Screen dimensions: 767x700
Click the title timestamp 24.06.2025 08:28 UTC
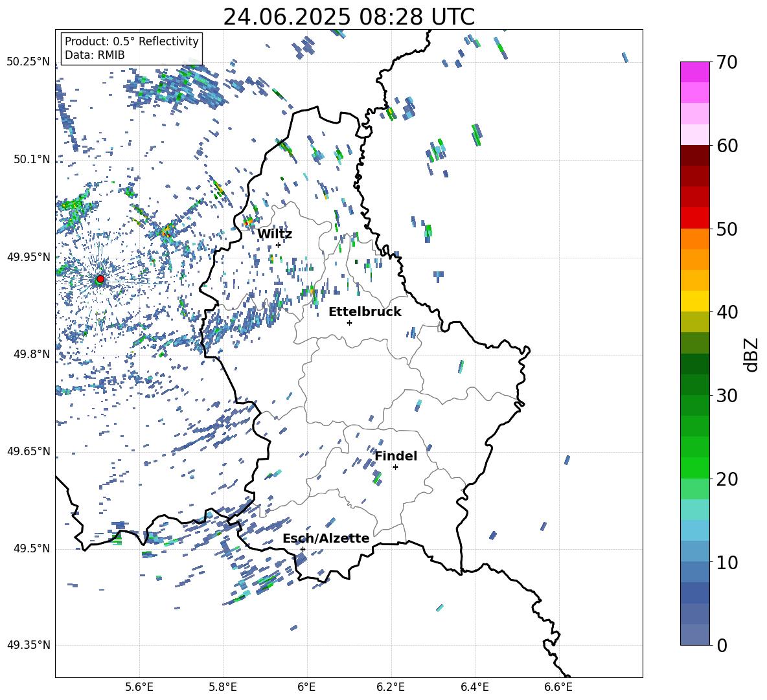[x=349, y=17]
